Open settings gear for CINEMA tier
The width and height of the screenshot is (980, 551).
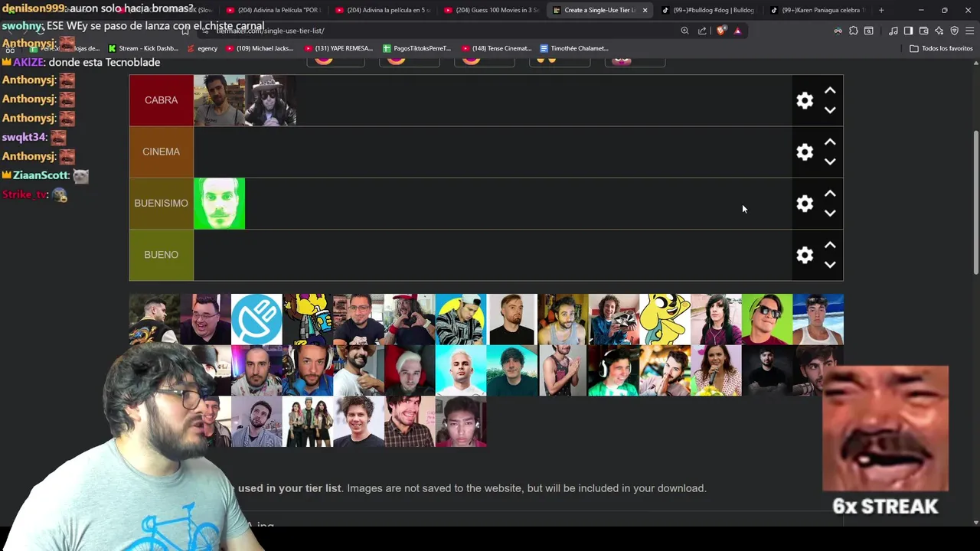pyautogui.click(x=805, y=152)
